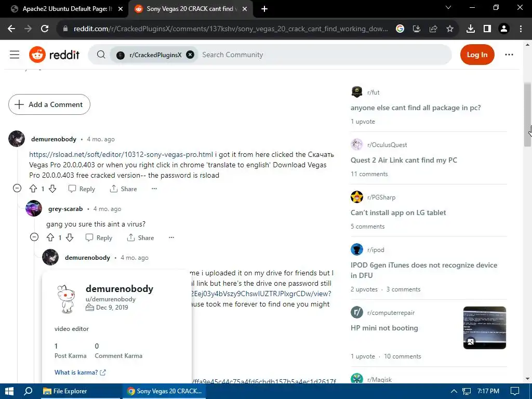Reload the current page

coord(45,29)
